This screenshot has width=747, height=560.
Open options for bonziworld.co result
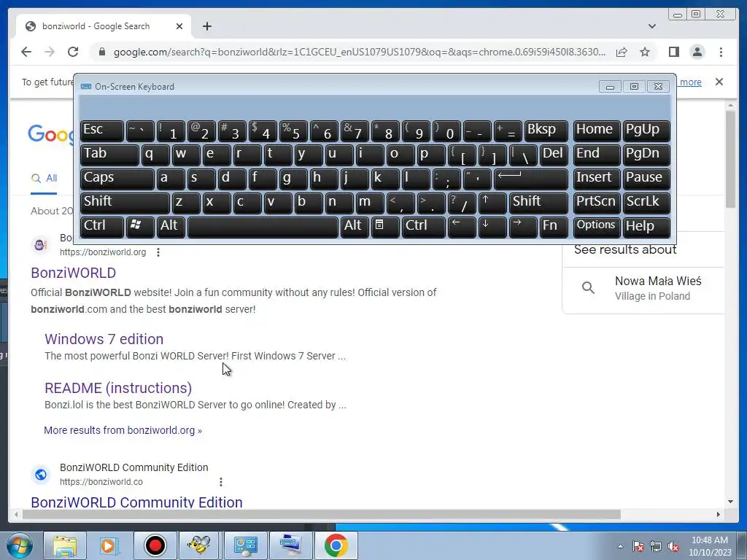[220, 482]
